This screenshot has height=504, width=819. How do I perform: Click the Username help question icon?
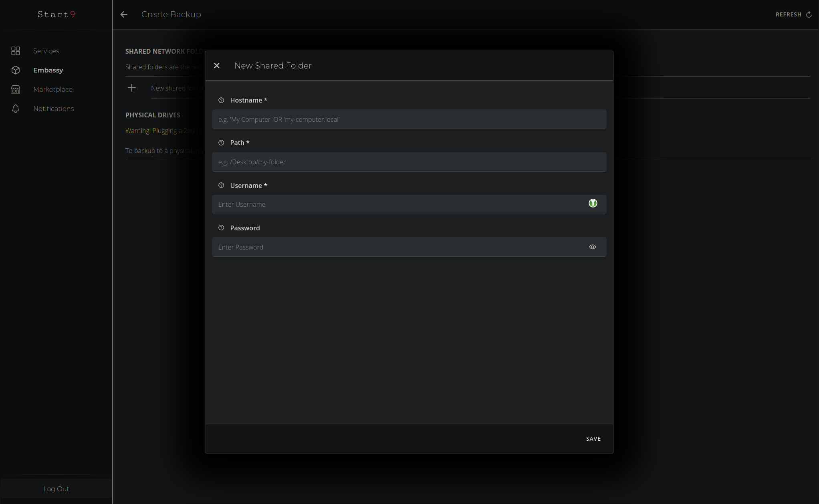pos(221,185)
